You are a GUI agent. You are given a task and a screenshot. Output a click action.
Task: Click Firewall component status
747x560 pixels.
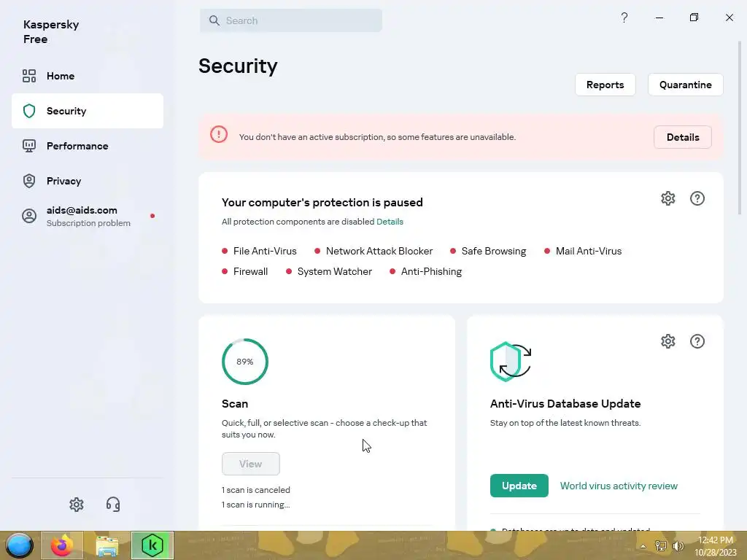[x=245, y=271]
